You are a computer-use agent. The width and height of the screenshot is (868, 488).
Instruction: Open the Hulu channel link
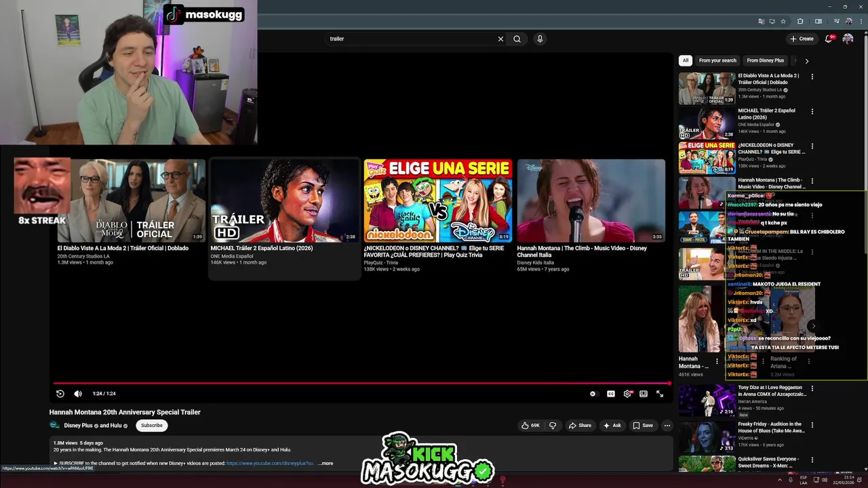coord(115,426)
